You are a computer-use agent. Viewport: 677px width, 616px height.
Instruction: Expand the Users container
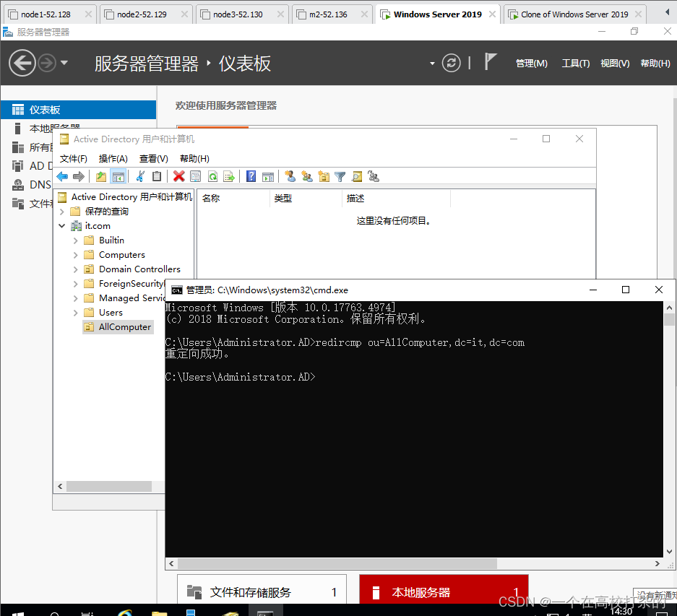(x=76, y=313)
